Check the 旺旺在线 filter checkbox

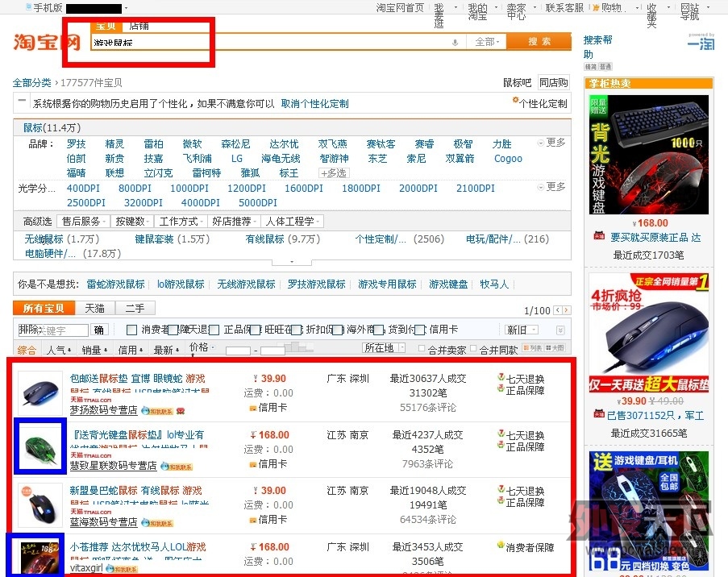pos(256,330)
